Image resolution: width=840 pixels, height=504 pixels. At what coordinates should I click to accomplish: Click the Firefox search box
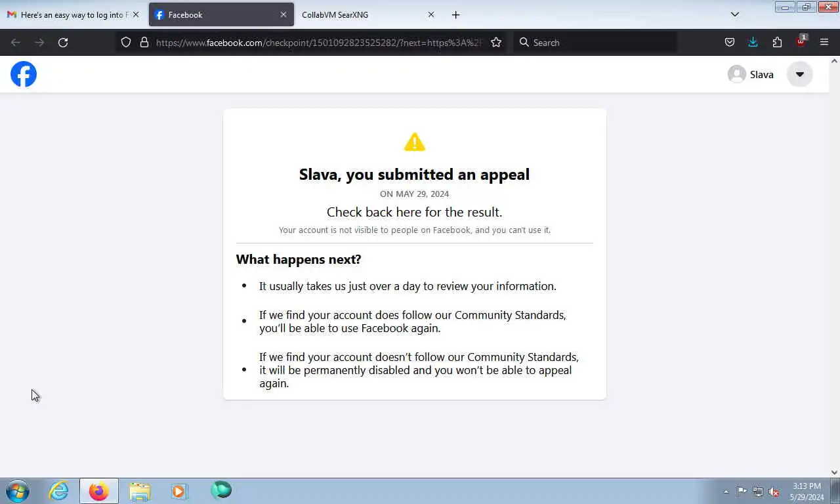pyautogui.click(x=595, y=43)
